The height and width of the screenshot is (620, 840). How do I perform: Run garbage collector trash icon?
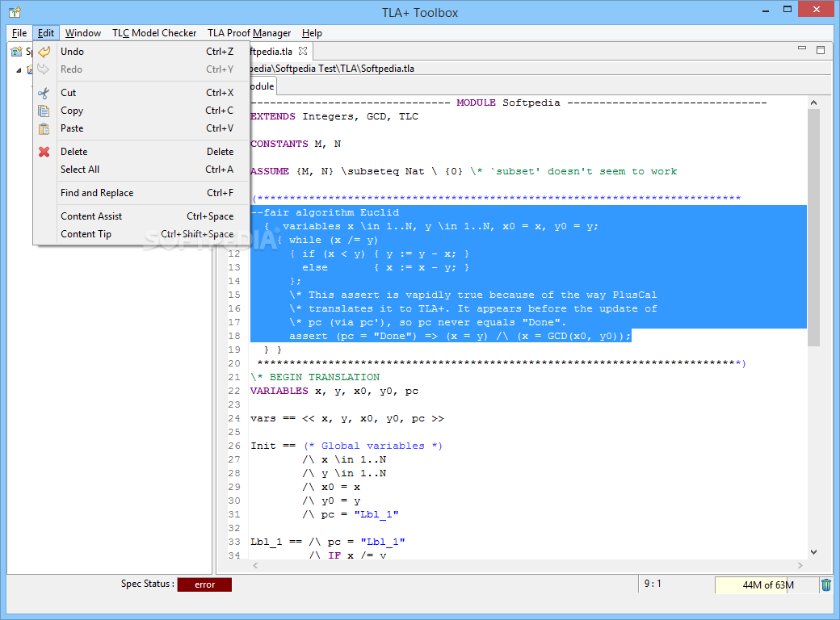tap(826, 584)
